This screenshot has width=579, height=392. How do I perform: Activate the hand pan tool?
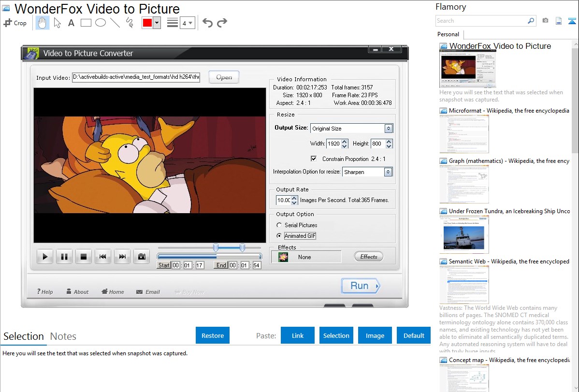pyautogui.click(x=43, y=23)
